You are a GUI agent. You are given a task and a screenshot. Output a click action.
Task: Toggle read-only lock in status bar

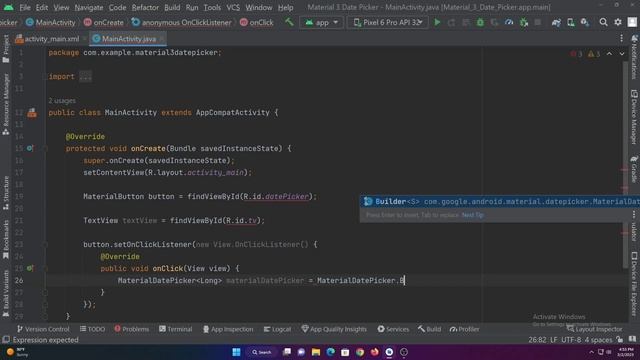(620, 340)
